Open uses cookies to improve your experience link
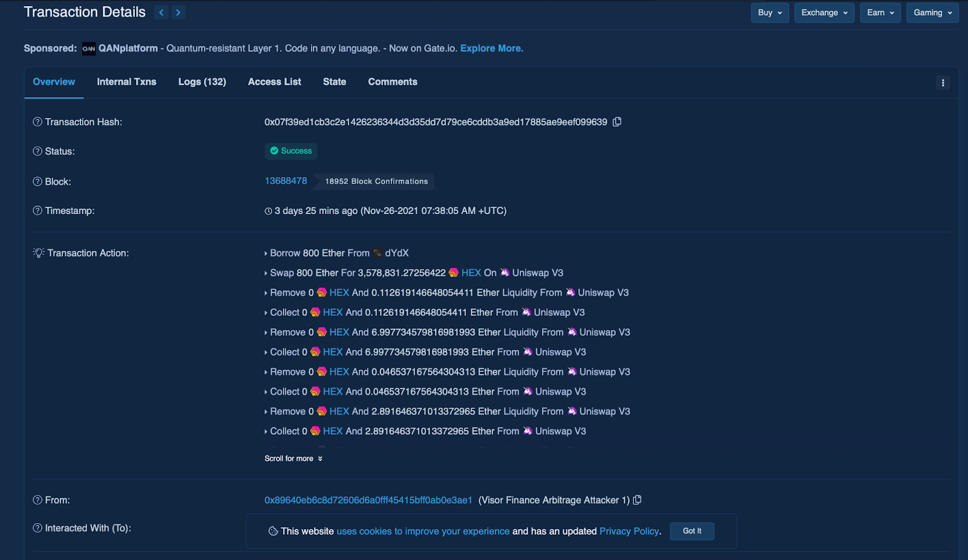Image resolution: width=968 pixels, height=560 pixels. (423, 531)
